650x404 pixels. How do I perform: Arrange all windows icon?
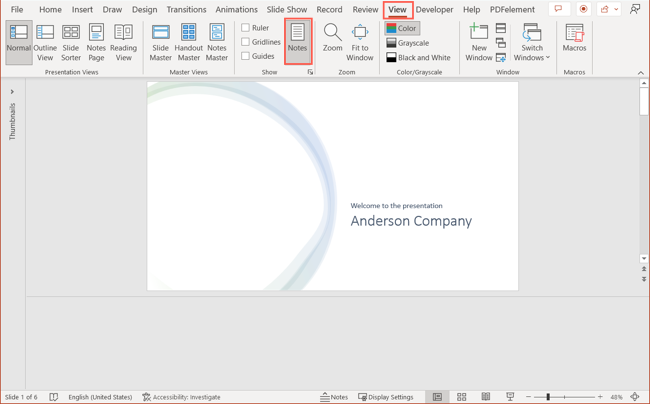[501, 28]
